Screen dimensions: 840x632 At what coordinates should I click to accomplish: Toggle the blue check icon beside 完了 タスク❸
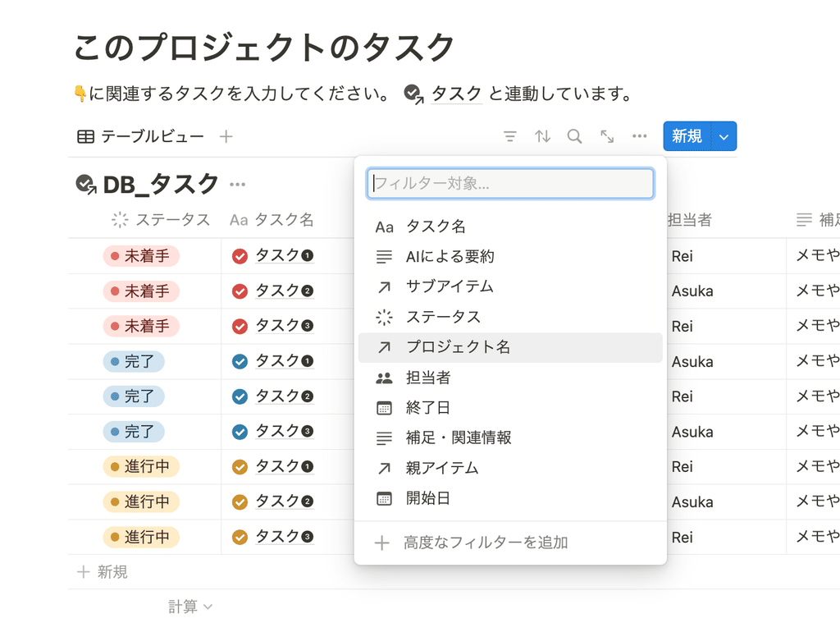(240, 432)
